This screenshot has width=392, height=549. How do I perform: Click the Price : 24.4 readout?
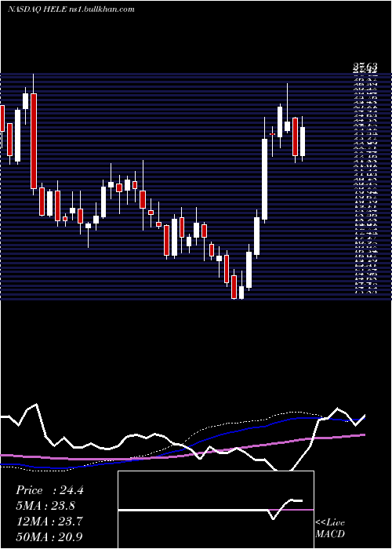[49, 490]
